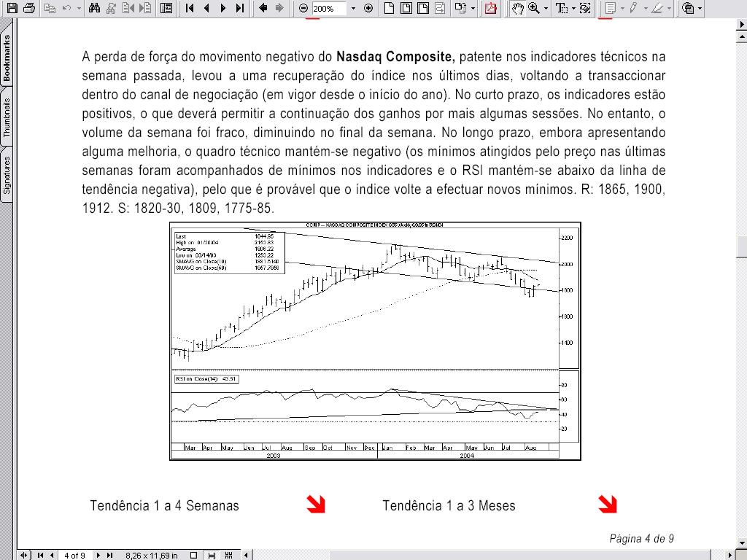Screen dimensions: 747x560
Task: Click the Undo arrow icon
Action: (x=67, y=7)
